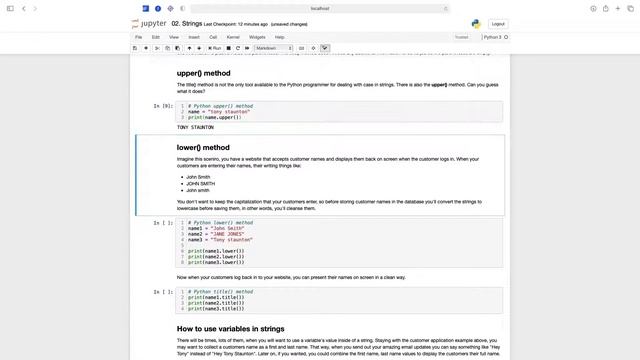Image resolution: width=640 pixels, height=360 pixels.
Task: Open a new browser tab plus
Action: tap(618, 8)
